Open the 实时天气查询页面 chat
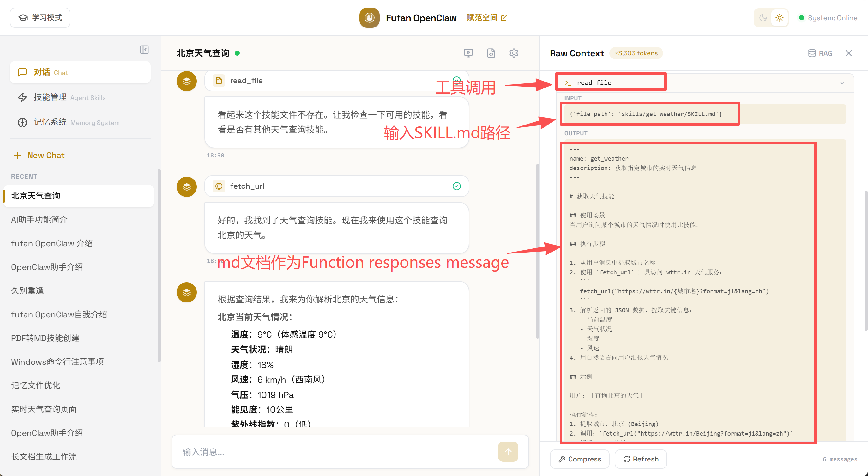Viewport: 868px width, 476px height. [x=79, y=409]
